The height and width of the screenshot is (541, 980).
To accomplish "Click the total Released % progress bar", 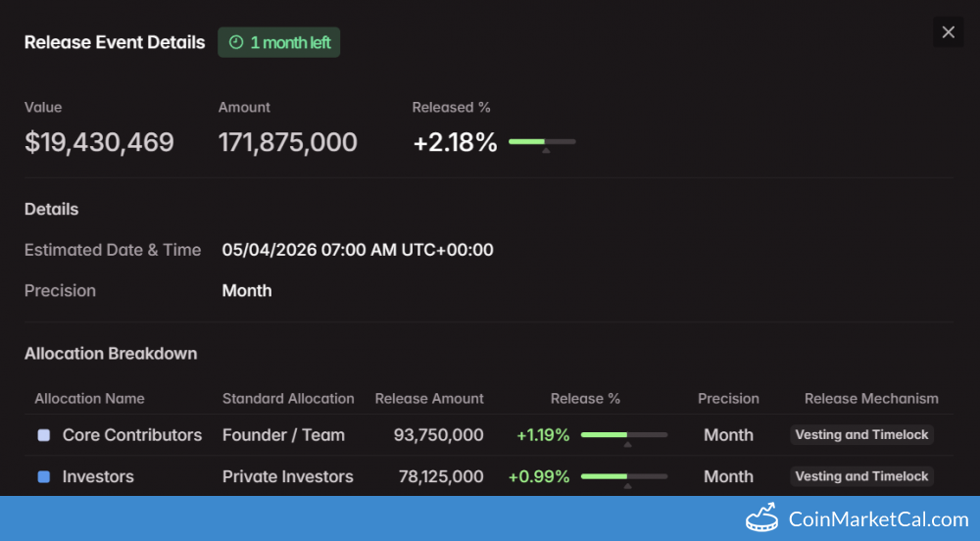I will click(542, 142).
